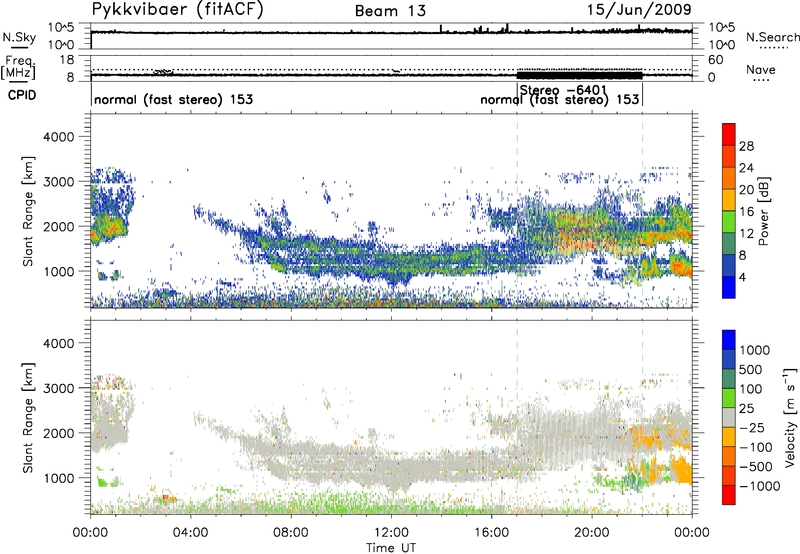The width and height of the screenshot is (800, 554).
Task: Click the light green Power colorbar segment between 12 and 16
Action: pos(729,222)
